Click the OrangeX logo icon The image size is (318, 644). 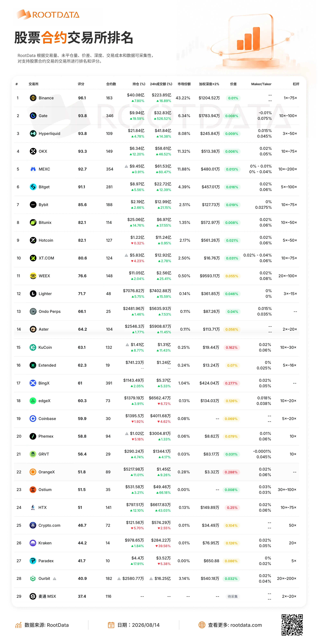click(x=33, y=472)
